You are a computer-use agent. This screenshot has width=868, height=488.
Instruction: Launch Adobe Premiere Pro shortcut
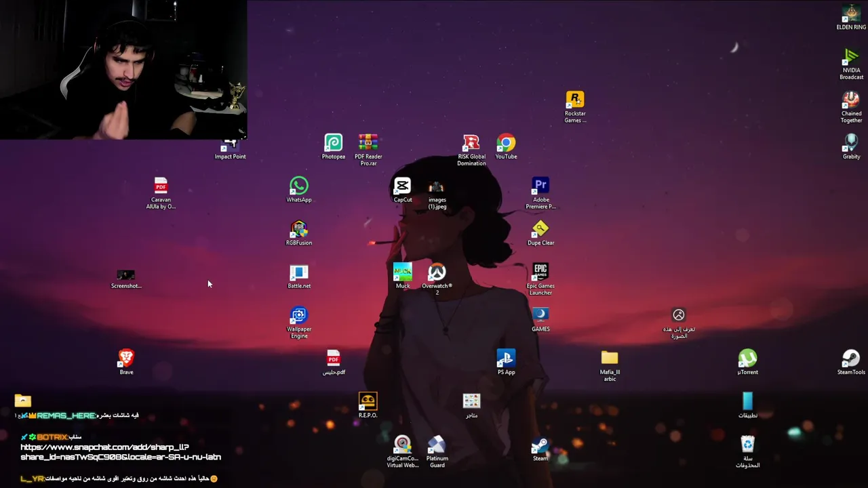pos(540,193)
